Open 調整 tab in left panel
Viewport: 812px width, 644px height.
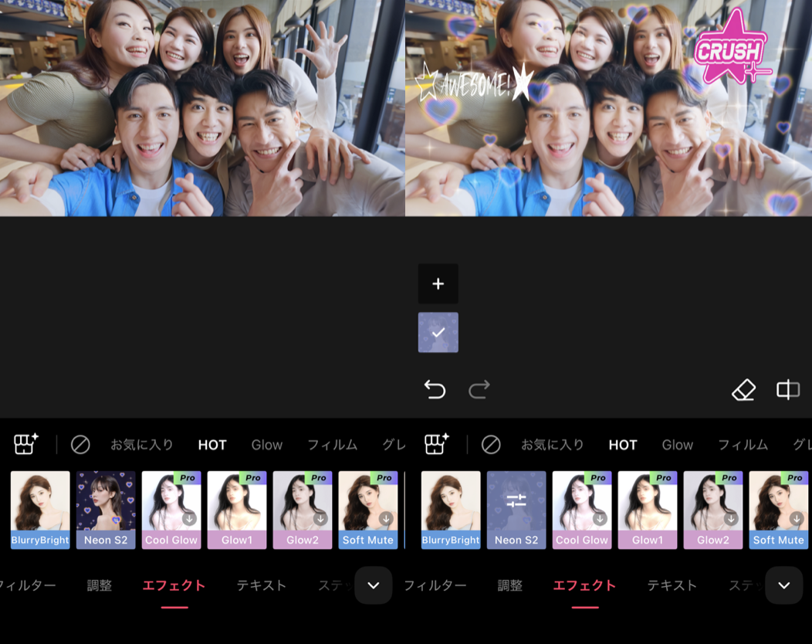tap(100, 585)
